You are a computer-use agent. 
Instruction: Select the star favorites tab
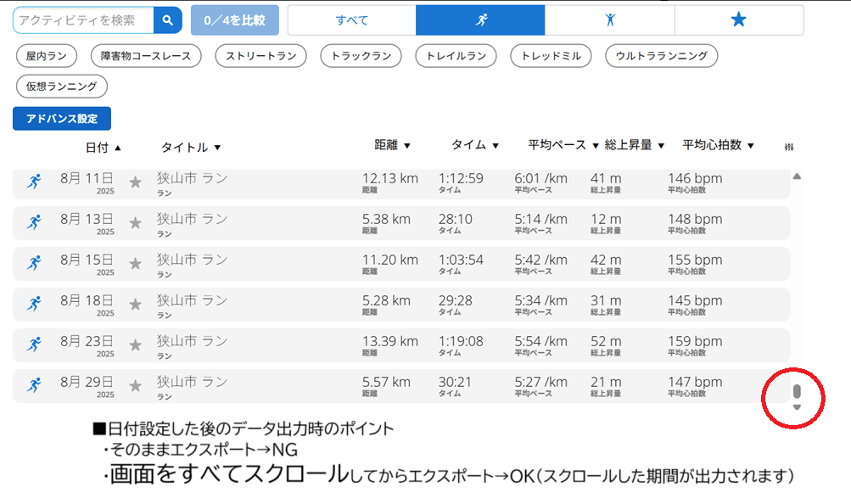click(739, 20)
